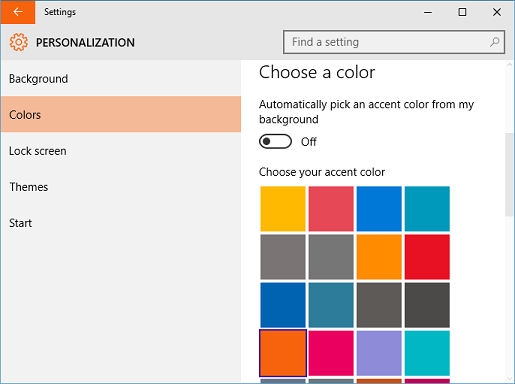Choose the magenta pink accent color

tap(331, 353)
